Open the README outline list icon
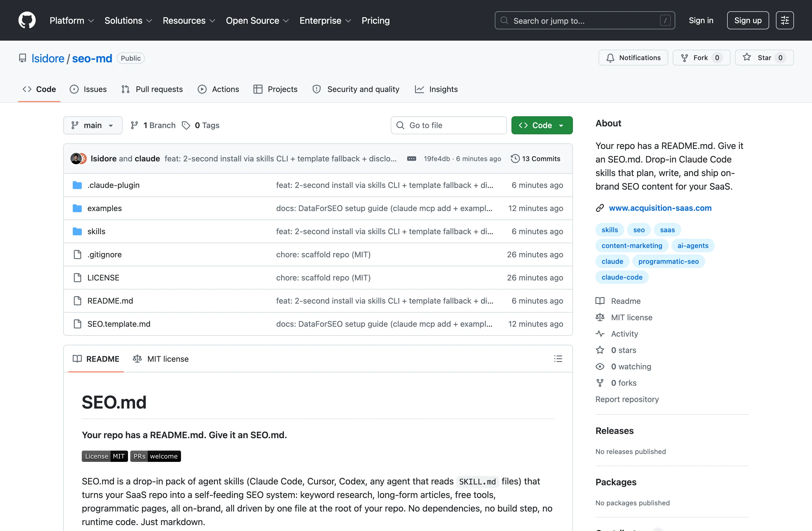This screenshot has height=531, width=812. point(558,359)
